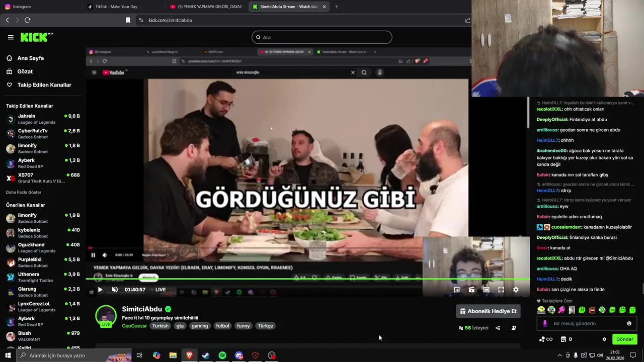Image resolution: width=644 pixels, height=362 pixels.
Task: Click the purple microphone chat icon
Action: pos(545,323)
